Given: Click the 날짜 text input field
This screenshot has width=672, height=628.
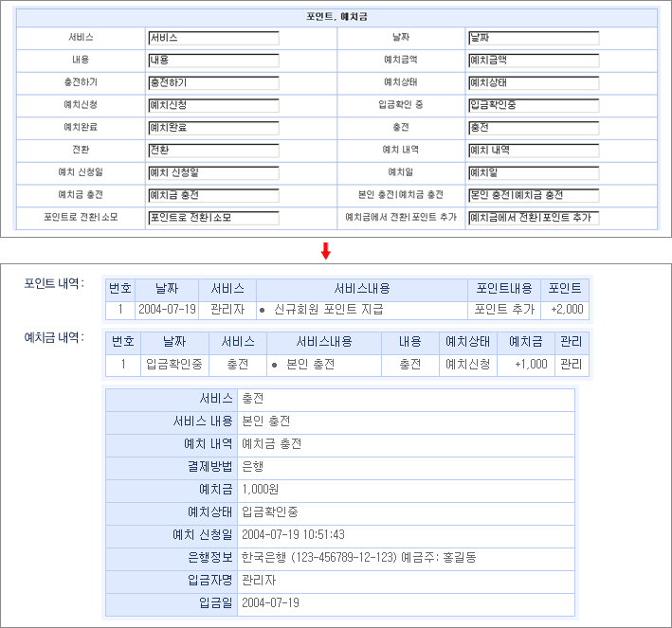Looking at the screenshot, I should pyautogui.click(x=534, y=38).
